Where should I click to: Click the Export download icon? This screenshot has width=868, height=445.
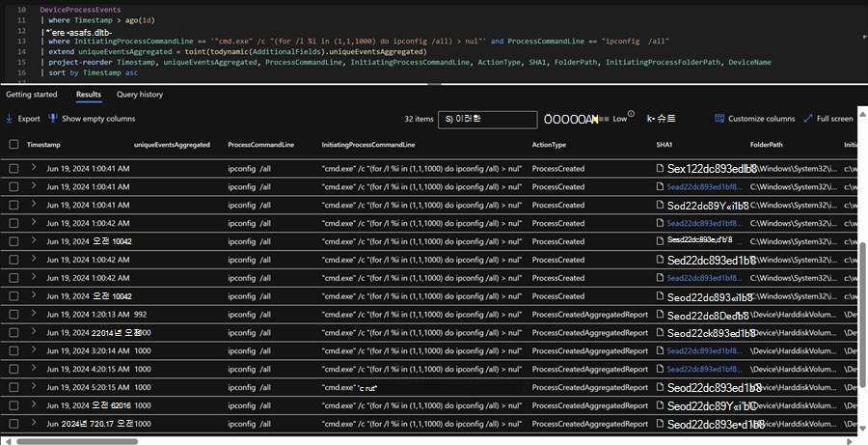pyautogui.click(x=10, y=119)
